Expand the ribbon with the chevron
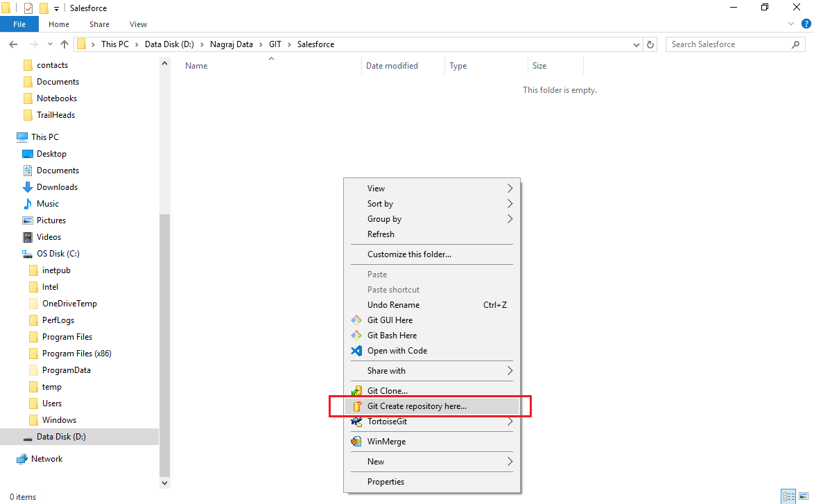Viewport: 814px width, 504px height. coord(791,24)
